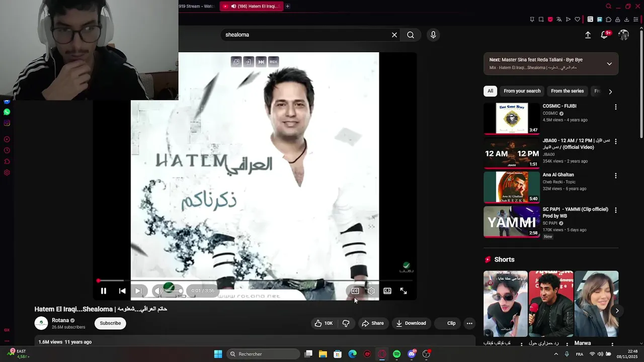The image size is (644, 362).
Task: Create a Clip of video
Action: pos(447,323)
